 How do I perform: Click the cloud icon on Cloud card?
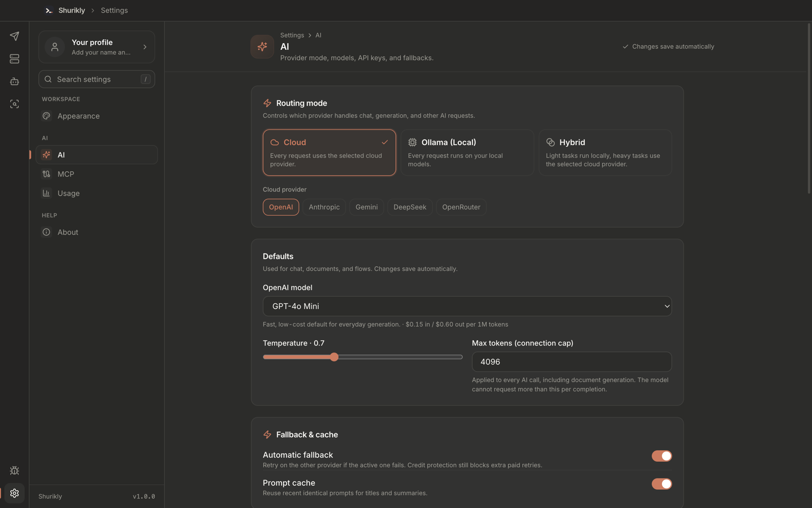pyautogui.click(x=275, y=142)
